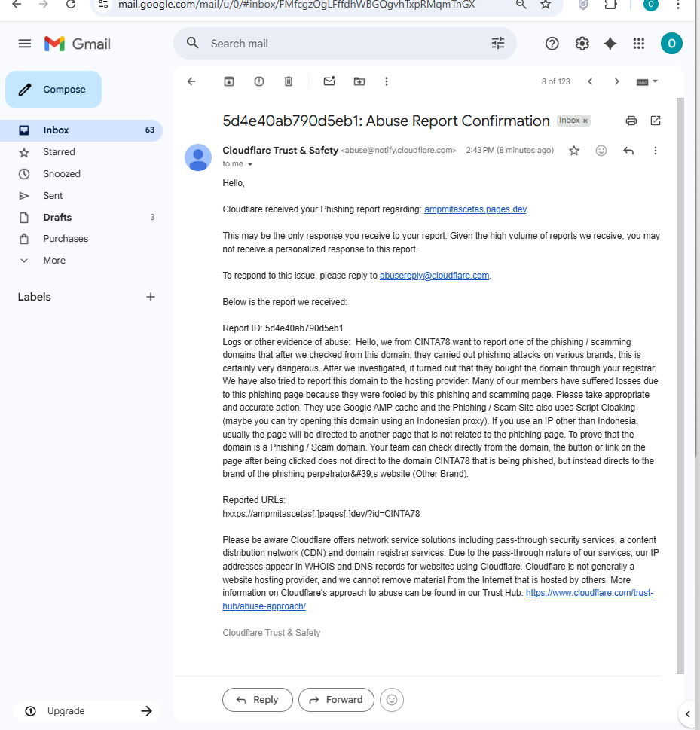The height and width of the screenshot is (730, 700).
Task: Open toolbar More options menu
Action: tap(386, 81)
